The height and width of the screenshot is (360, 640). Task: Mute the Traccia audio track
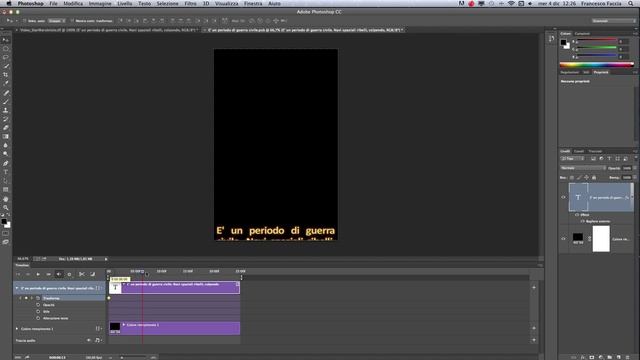pos(89,340)
